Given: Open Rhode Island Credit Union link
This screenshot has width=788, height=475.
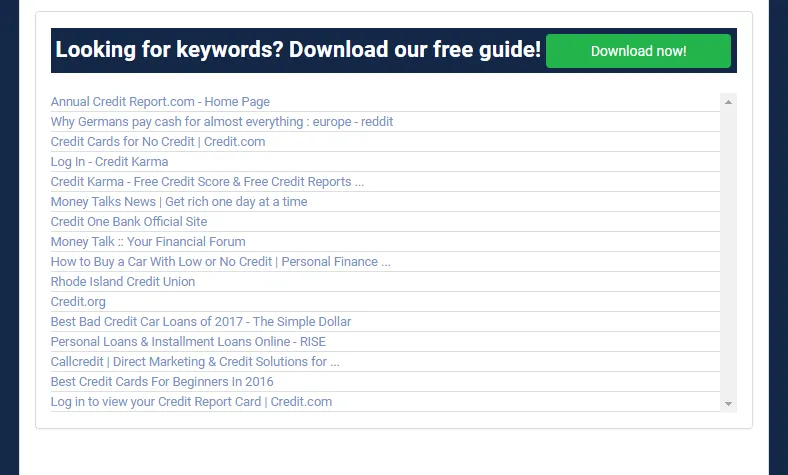Looking at the screenshot, I should point(123,281).
